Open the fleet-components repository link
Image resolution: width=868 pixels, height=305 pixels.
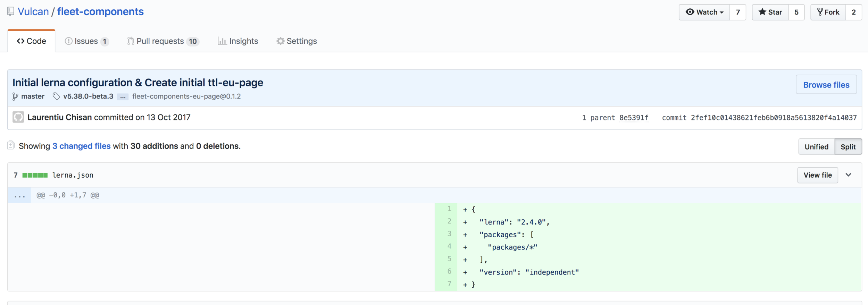[x=100, y=11]
